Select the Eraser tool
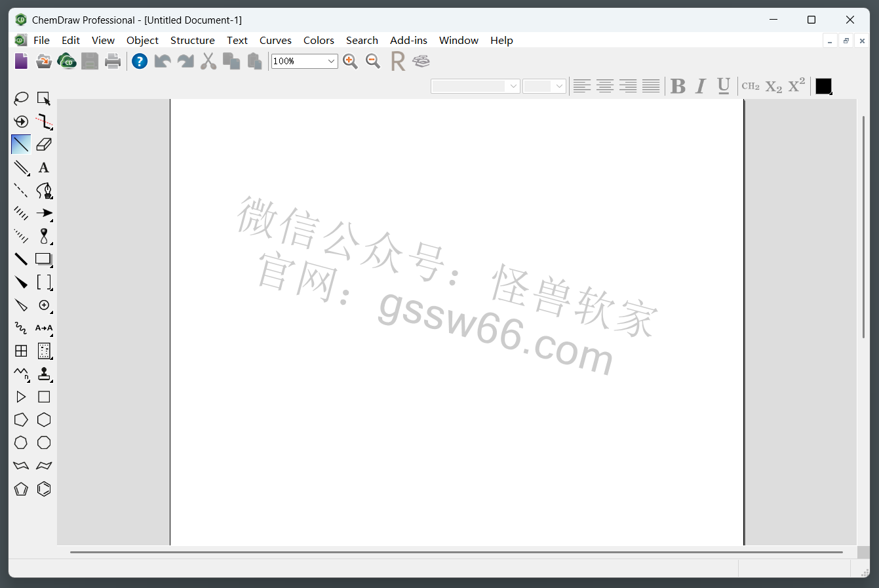 pyautogui.click(x=44, y=144)
